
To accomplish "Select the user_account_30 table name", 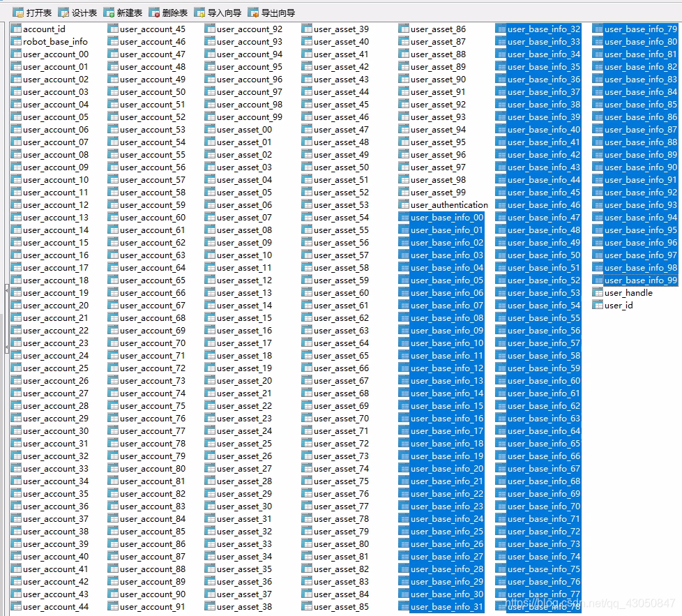I will pyautogui.click(x=56, y=431).
